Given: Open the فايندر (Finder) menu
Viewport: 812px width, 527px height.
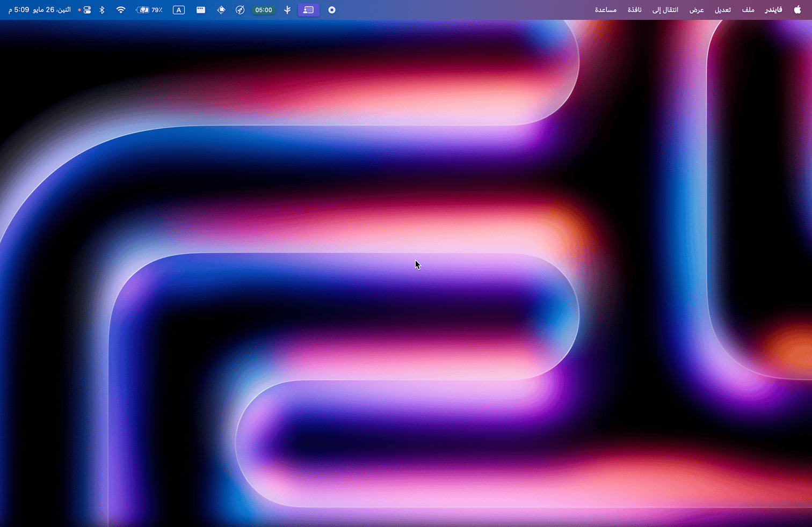Looking at the screenshot, I should 773,10.
